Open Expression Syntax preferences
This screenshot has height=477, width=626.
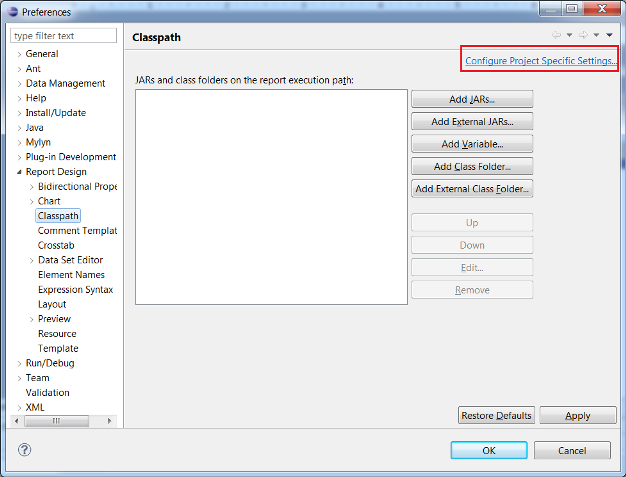pos(75,289)
